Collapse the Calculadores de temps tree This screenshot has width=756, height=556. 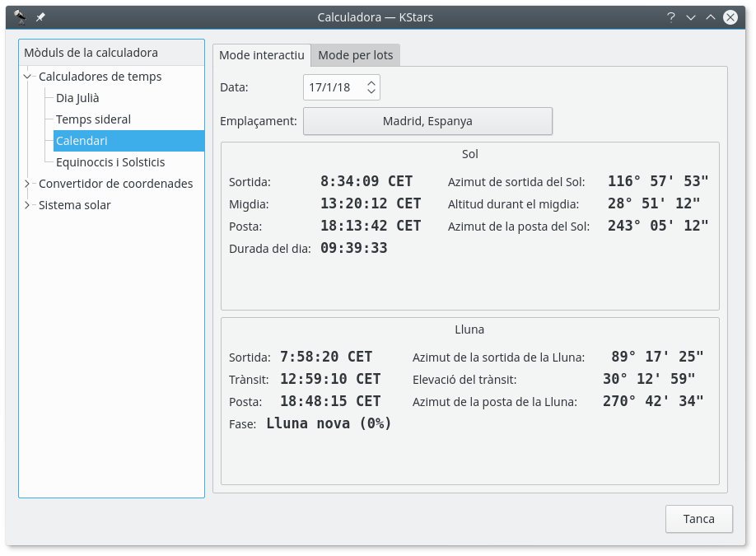(27, 77)
